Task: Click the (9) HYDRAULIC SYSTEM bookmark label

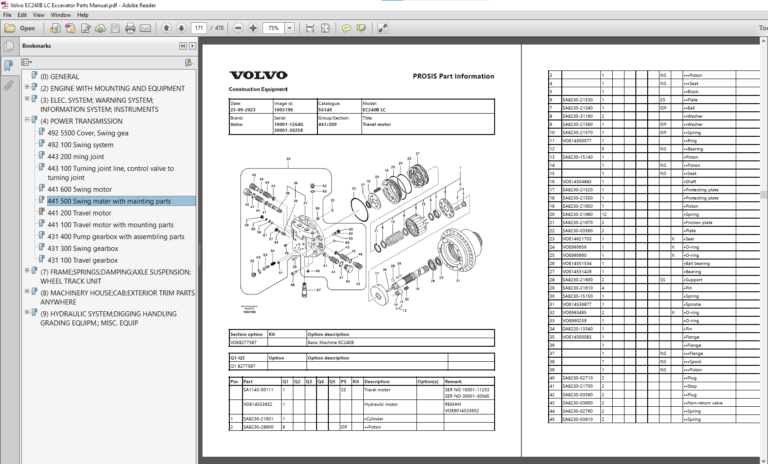Action: [x=108, y=318]
